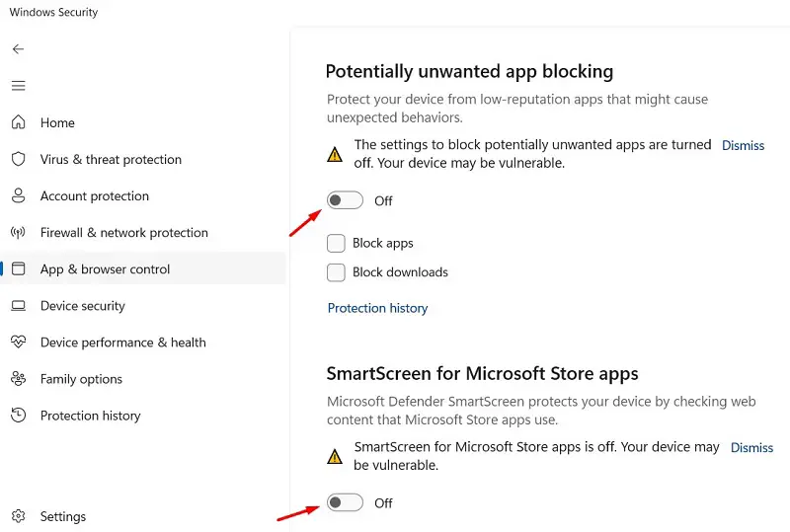Dismiss the SmartScreen Store apps warning
Viewport: 790px width, 532px height.
751,448
